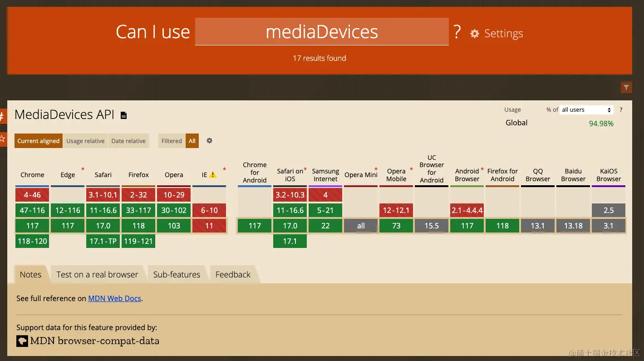Click KaiOS Browser 2.5 cell
This screenshot has height=361, width=644.
(x=609, y=210)
